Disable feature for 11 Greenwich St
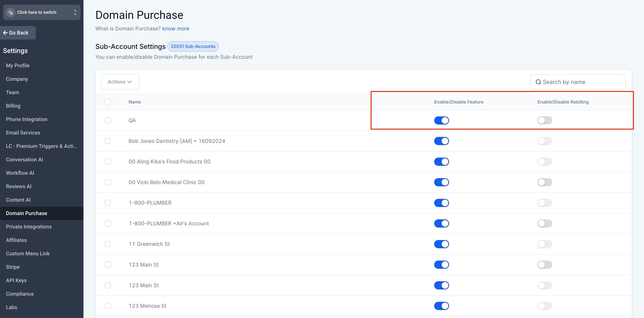Screen dimensions: 644x318 coord(441,244)
